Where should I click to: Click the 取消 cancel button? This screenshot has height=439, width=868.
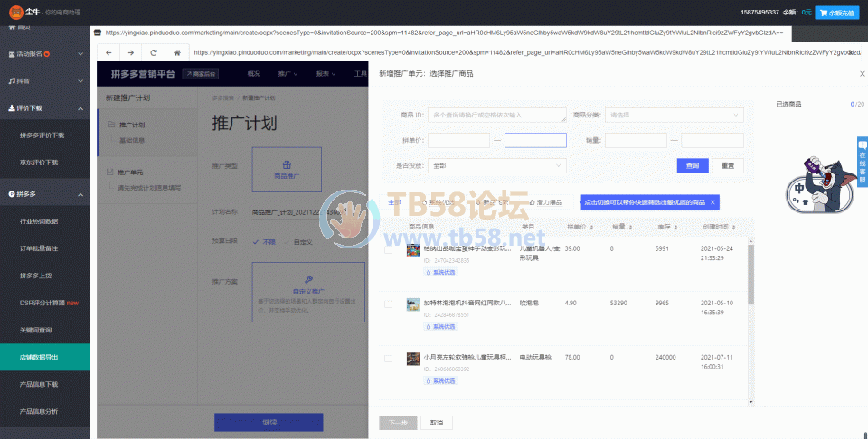click(437, 423)
